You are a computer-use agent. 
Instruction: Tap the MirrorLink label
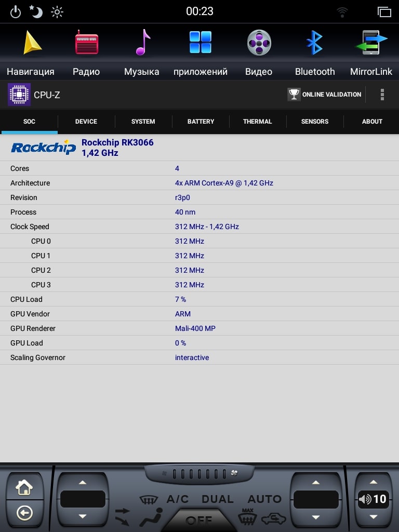click(371, 72)
